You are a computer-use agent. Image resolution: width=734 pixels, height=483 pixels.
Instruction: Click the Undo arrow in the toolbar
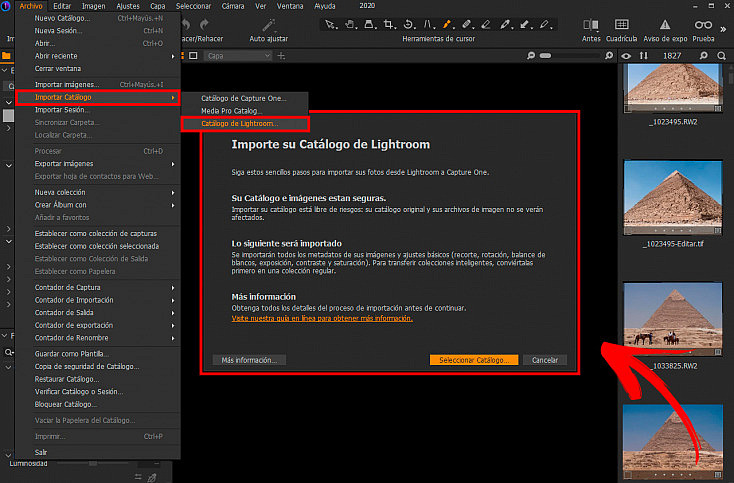tap(186, 24)
